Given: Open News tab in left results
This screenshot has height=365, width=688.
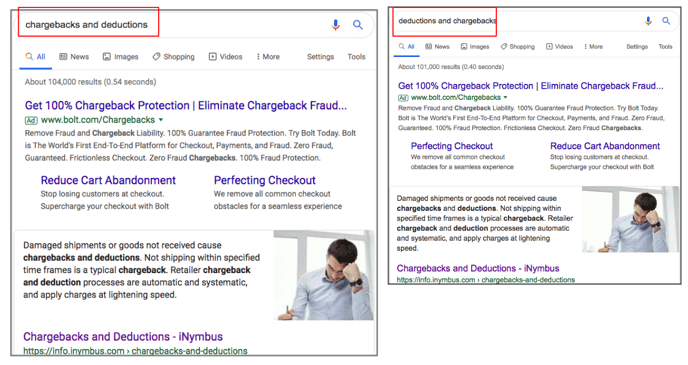Looking at the screenshot, I should 74,57.
